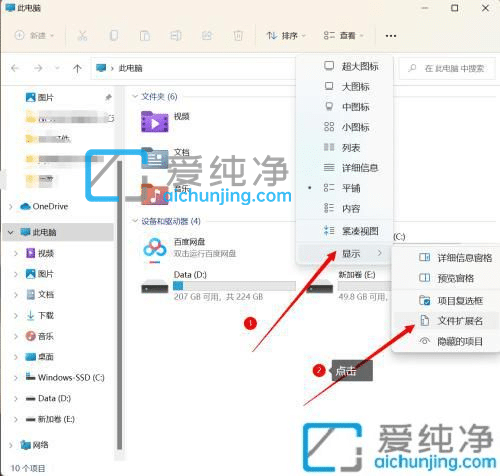This screenshot has height=476, width=500.
Task: Go up one level with up arrow
Action: coord(77,69)
